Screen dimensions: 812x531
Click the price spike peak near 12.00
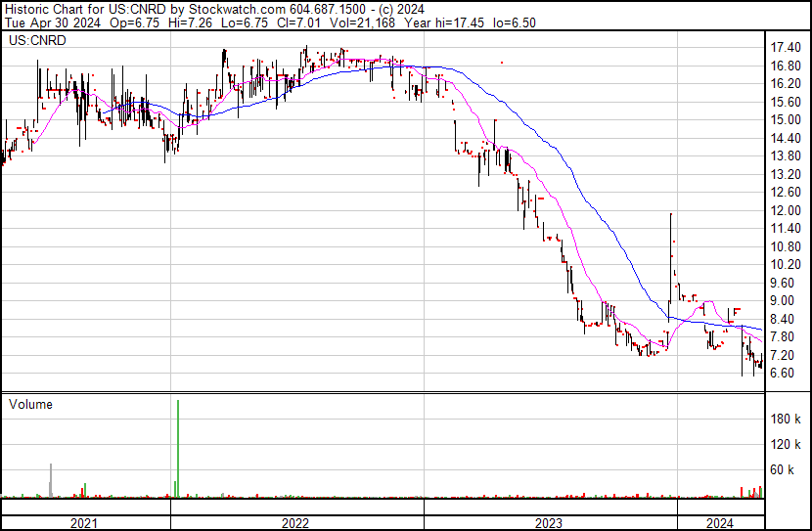(670, 214)
